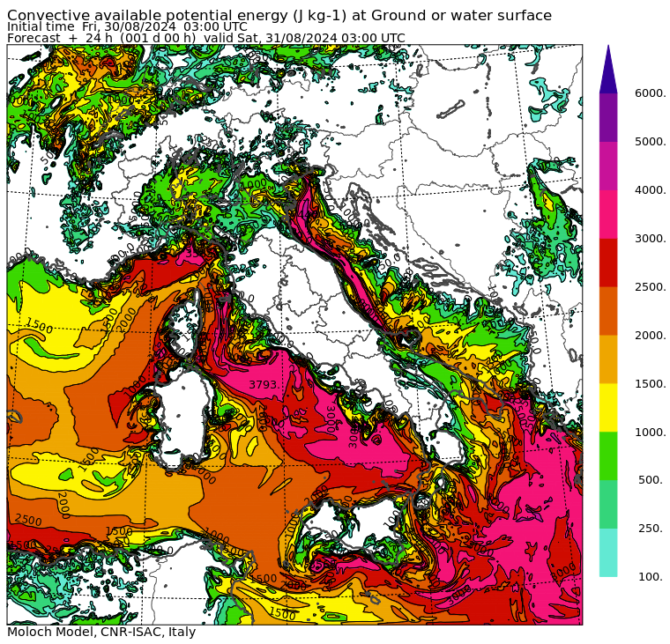This screenshot has height=644, width=670.
Task: Click the bright green 500-1000 colorbar segment
Action: click(608, 455)
